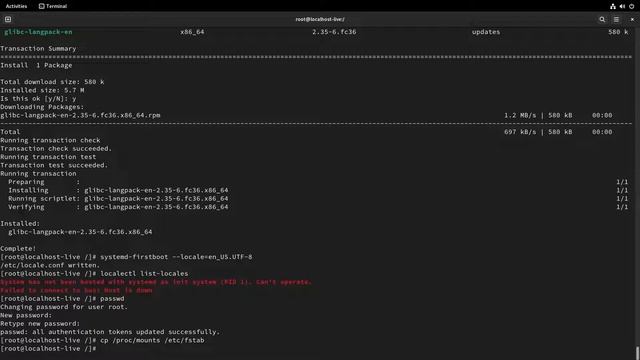Click the 'Is this ok [y/N]: y' prompt

pos(38,99)
